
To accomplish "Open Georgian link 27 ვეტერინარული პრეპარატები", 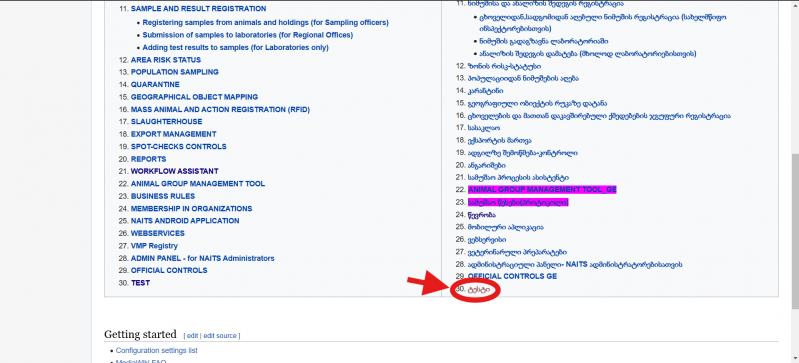I will 517,252.
